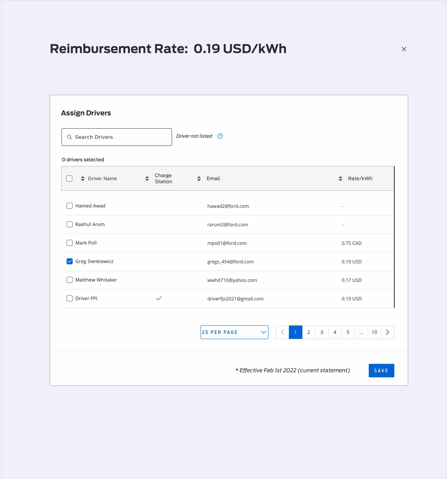Go to next page arrow

click(x=387, y=332)
